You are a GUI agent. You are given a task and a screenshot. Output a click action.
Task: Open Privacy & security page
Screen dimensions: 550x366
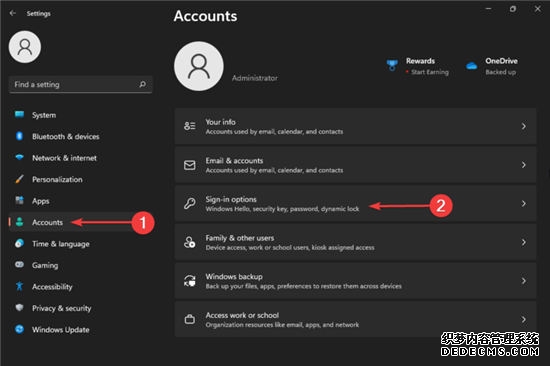coord(81,308)
